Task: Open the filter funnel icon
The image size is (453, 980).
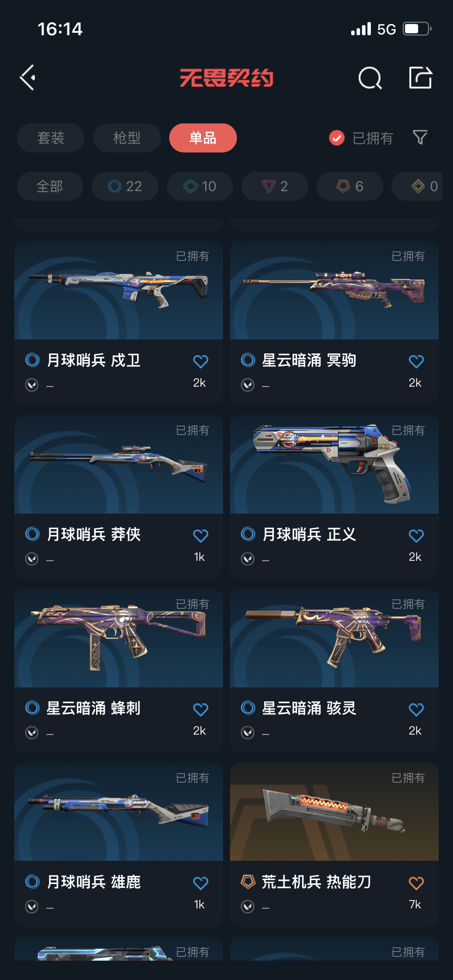Action: tap(420, 137)
